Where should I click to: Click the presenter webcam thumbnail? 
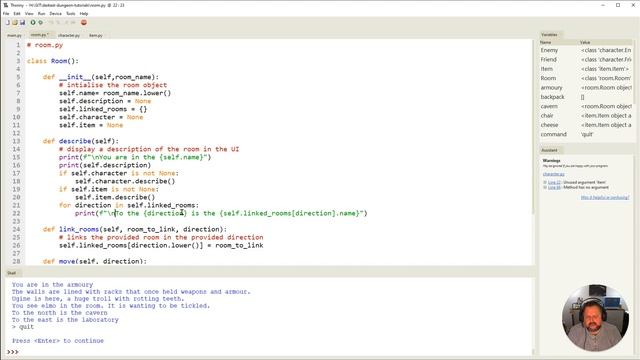[596, 318]
